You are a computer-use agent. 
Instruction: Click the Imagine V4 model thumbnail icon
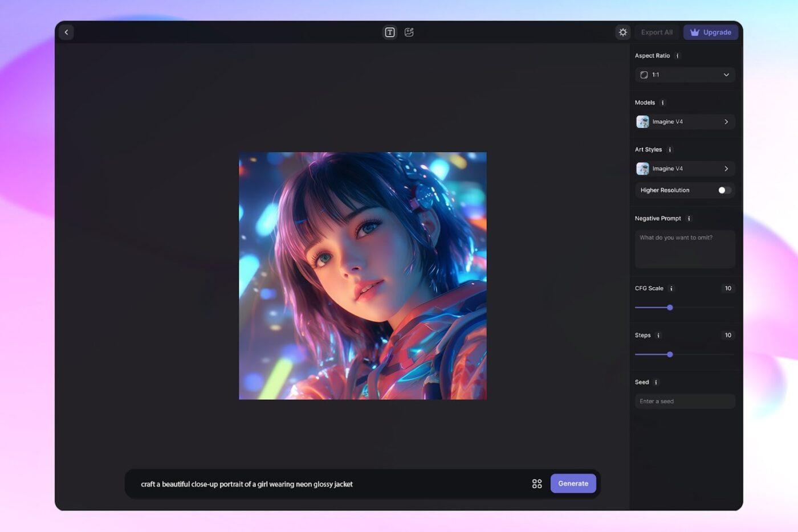(x=643, y=121)
